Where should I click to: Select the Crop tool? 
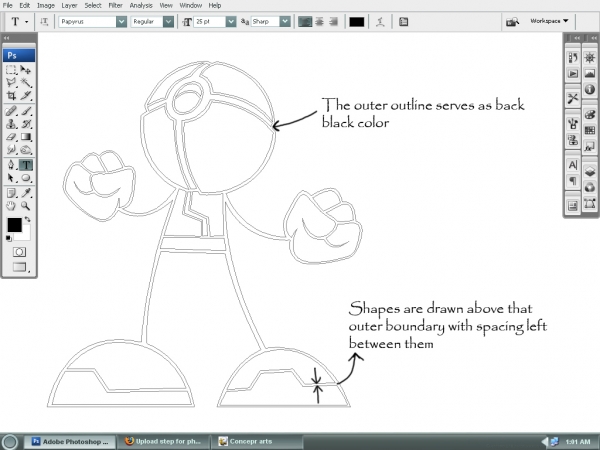point(11,95)
